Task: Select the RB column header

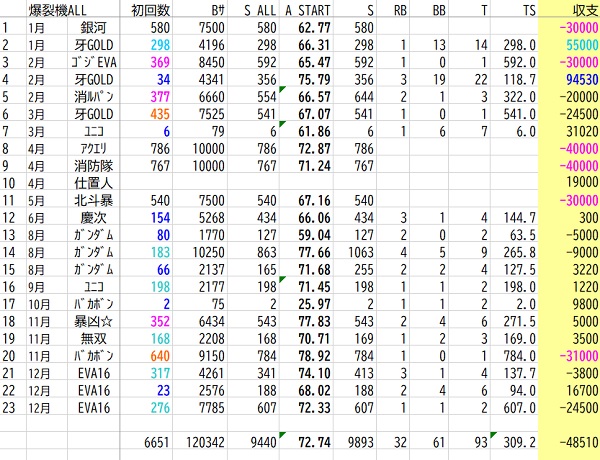Action: pyautogui.click(x=400, y=10)
